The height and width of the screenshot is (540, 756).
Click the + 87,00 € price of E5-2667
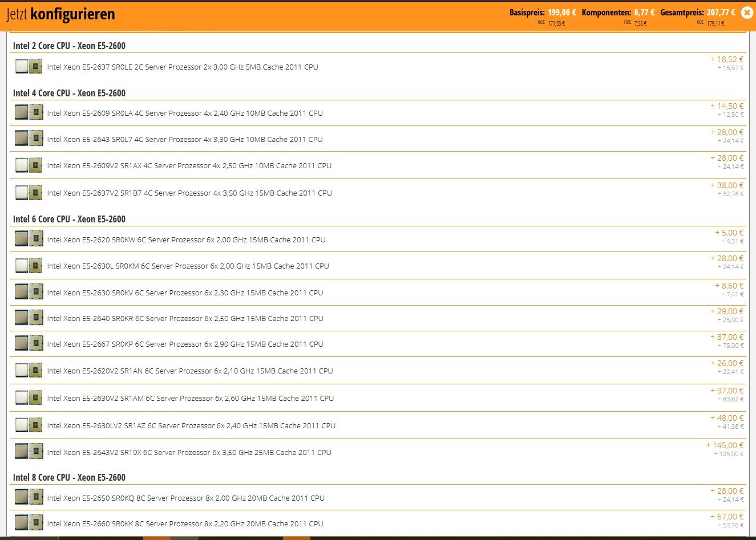727,337
